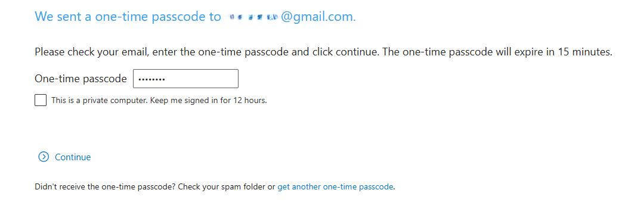
Task: Request another one-time passcode via the link
Action: click(x=336, y=187)
